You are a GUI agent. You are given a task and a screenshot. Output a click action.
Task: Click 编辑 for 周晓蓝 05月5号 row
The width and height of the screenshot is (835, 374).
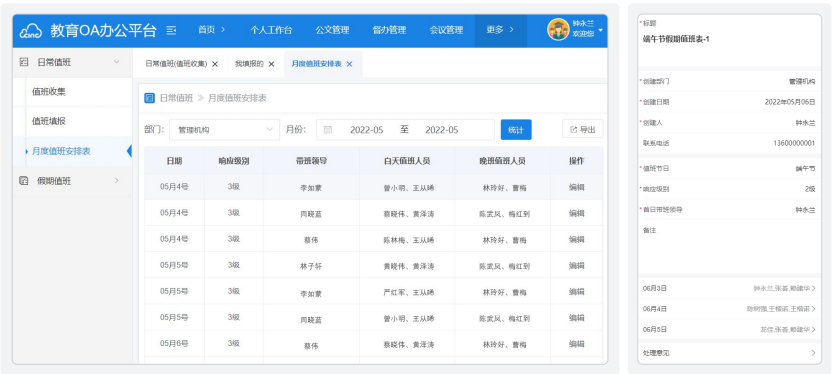(x=577, y=318)
